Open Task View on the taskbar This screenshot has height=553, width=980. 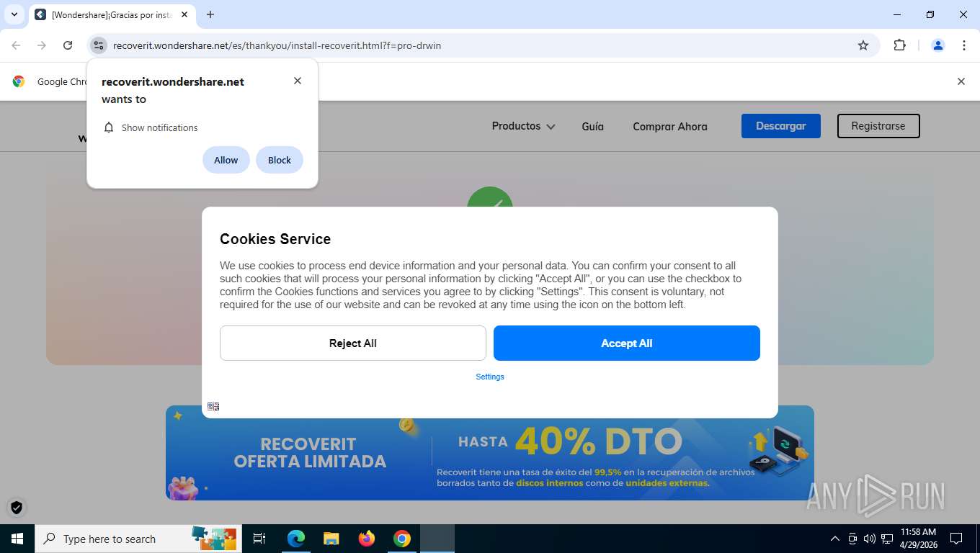tap(259, 539)
